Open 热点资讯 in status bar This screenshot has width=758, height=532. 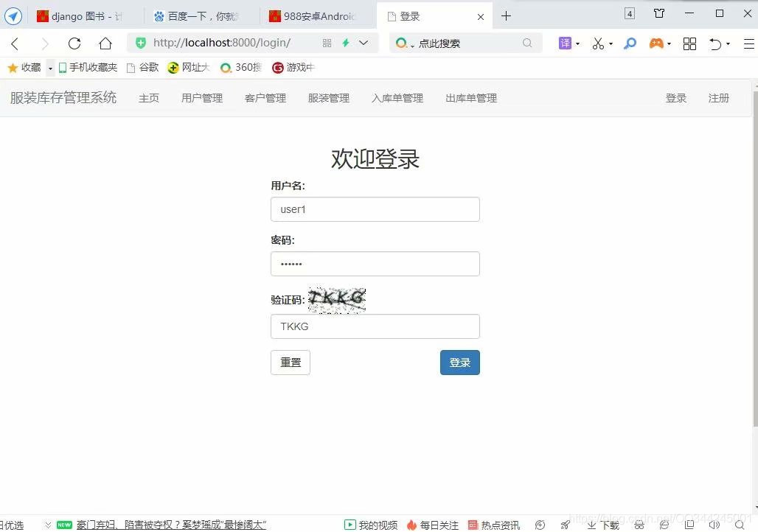point(494,525)
